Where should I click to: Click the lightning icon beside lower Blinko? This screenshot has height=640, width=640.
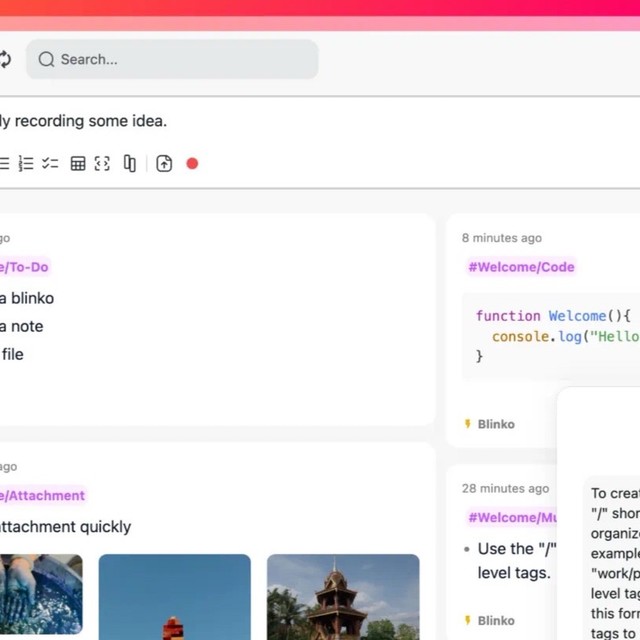coord(468,620)
